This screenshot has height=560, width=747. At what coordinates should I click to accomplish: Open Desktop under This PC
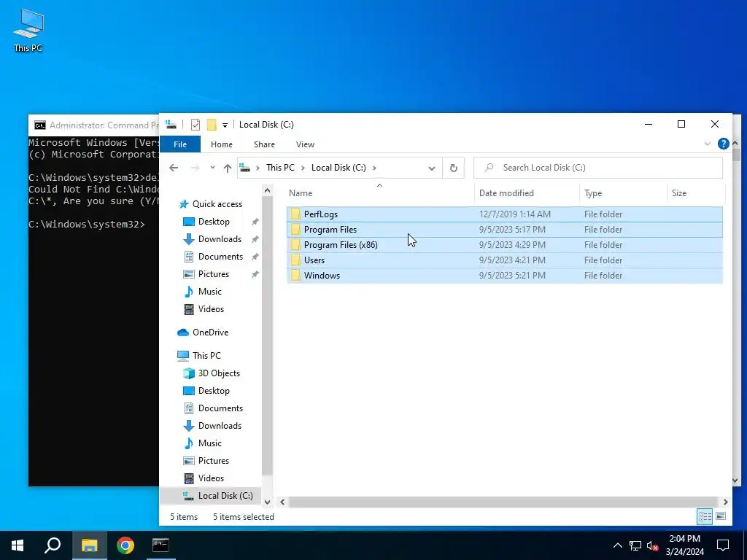coord(214,391)
